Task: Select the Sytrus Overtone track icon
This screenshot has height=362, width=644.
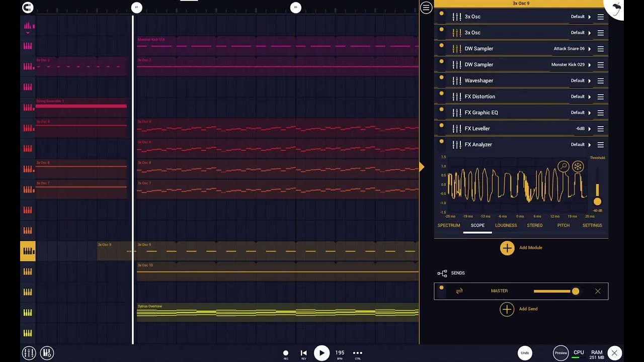Action: point(28,312)
